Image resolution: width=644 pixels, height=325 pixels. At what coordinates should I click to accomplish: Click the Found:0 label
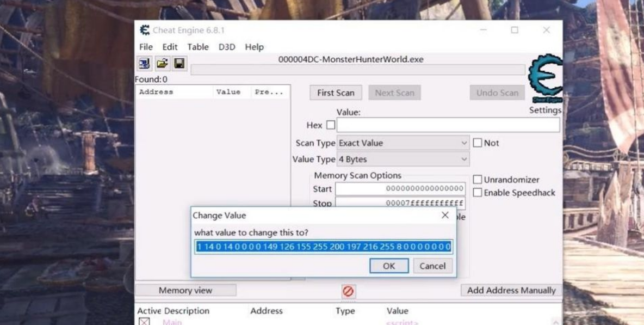click(x=151, y=79)
